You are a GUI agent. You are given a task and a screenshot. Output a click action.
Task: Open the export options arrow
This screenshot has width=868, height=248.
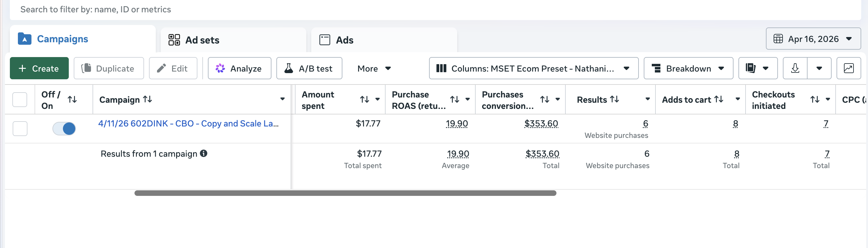point(819,68)
